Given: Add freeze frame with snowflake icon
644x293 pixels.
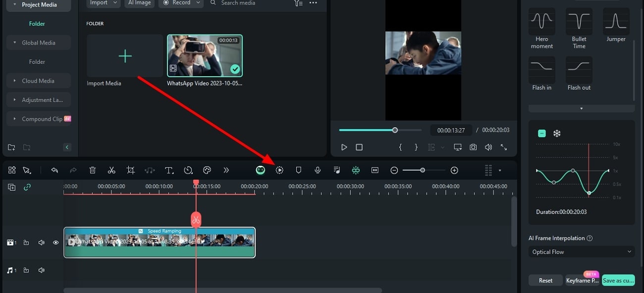Looking at the screenshot, I should click(x=557, y=133).
